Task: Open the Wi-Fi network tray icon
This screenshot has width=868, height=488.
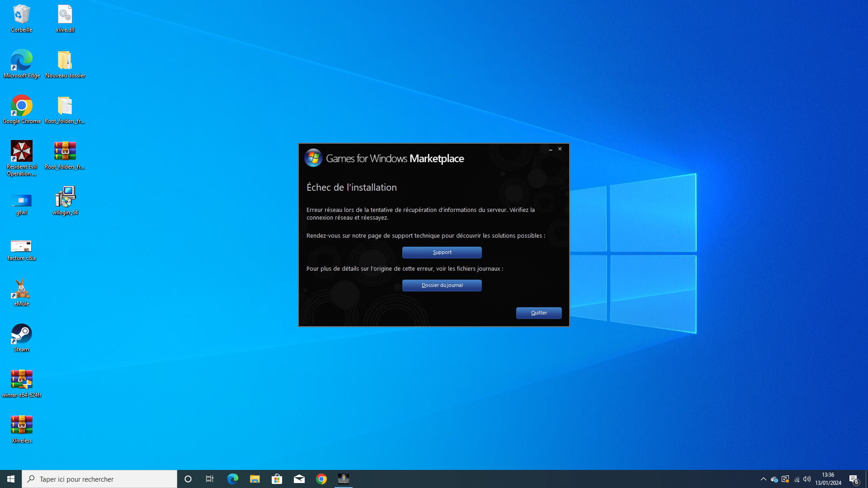Action: click(796, 479)
